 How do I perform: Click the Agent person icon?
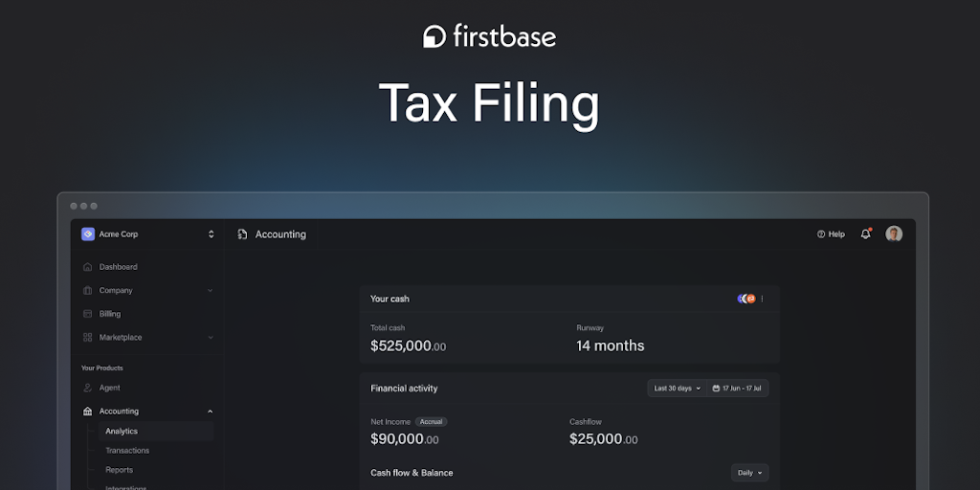point(88,388)
